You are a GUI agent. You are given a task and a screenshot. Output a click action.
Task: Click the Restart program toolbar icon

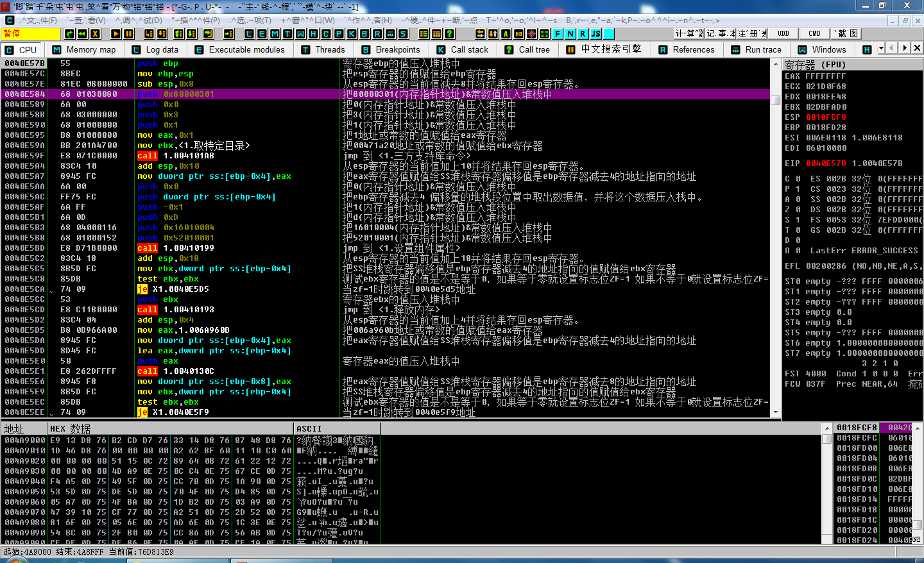pos(69,33)
